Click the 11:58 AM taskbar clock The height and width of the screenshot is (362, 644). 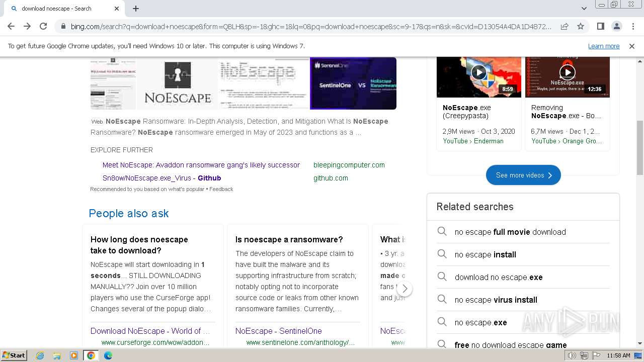pyautogui.click(x=618, y=355)
